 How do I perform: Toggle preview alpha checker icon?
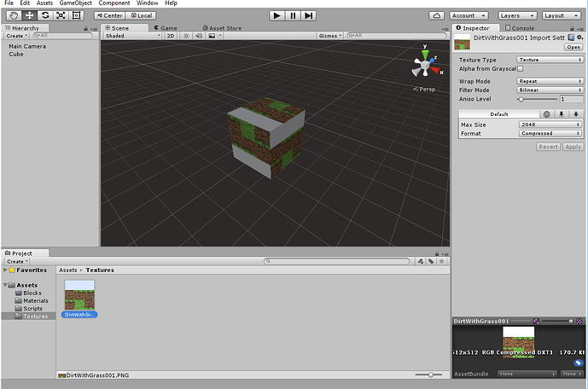click(579, 321)
